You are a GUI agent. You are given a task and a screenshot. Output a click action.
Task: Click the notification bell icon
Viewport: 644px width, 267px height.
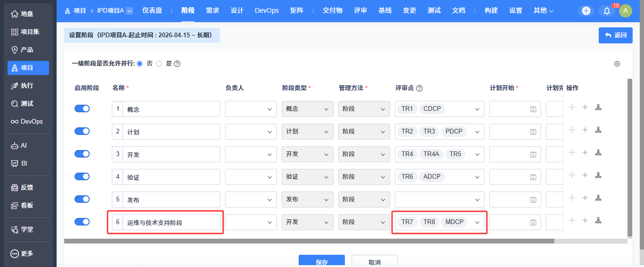click(x=607, y=11)
